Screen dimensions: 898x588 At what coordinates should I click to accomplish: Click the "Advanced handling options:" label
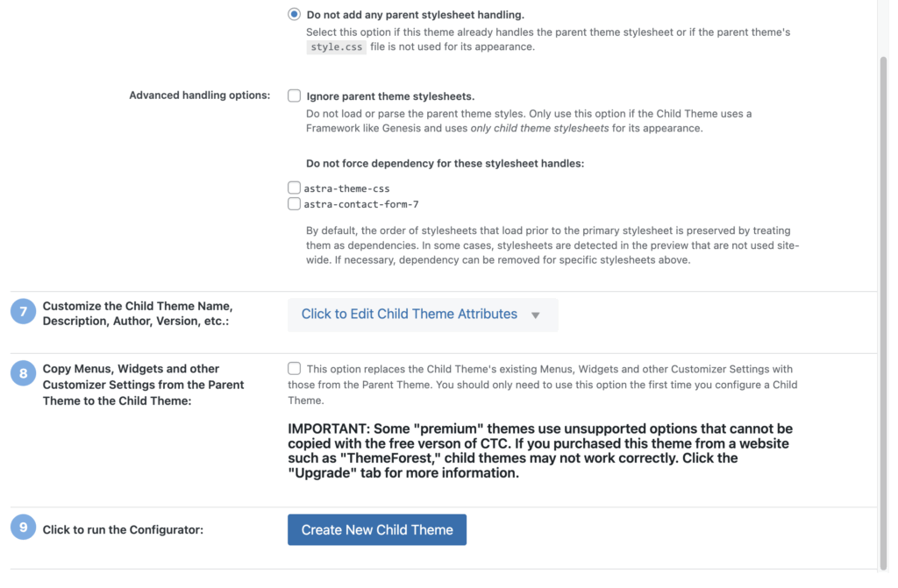199,95
